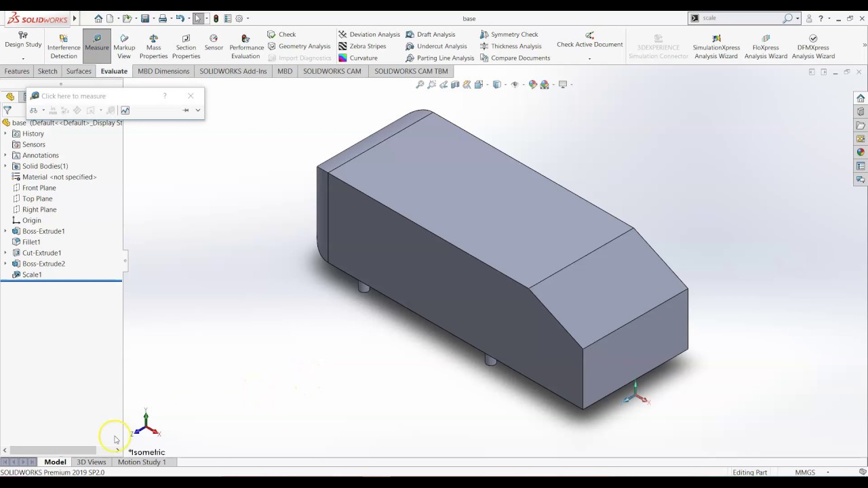Start Draft Analysis
Screen dimensions: 868x488
coord(431,35)
